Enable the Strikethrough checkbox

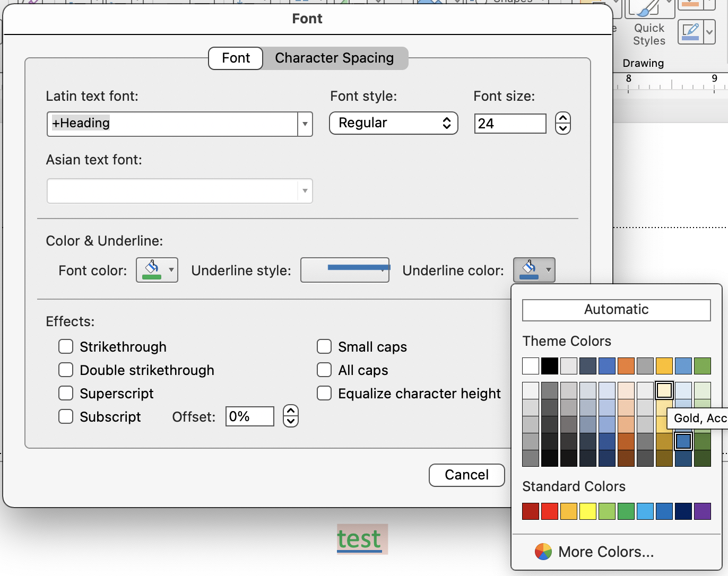coord(66,346)
